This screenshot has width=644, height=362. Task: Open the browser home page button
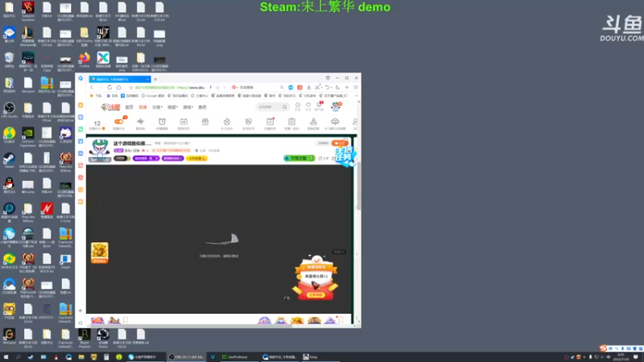pyautogui.click(x=118, y=88)
